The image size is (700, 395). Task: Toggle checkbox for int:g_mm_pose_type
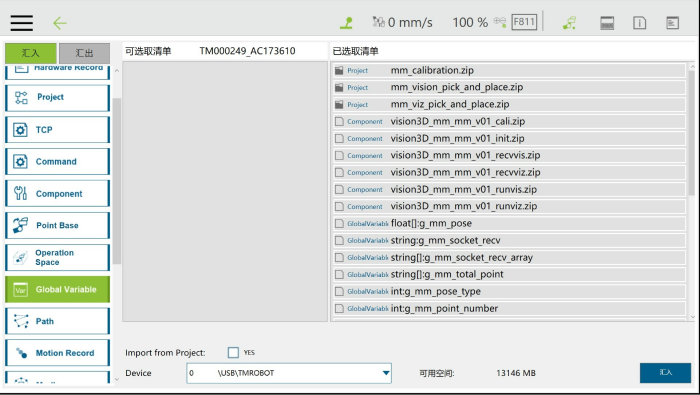click(x=339, y=291)
